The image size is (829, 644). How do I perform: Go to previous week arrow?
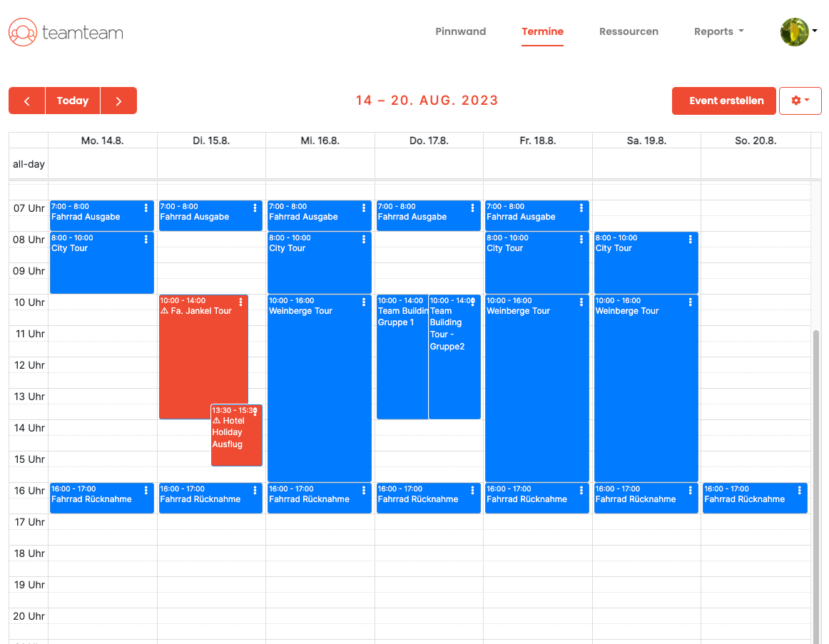coord(27,101)
